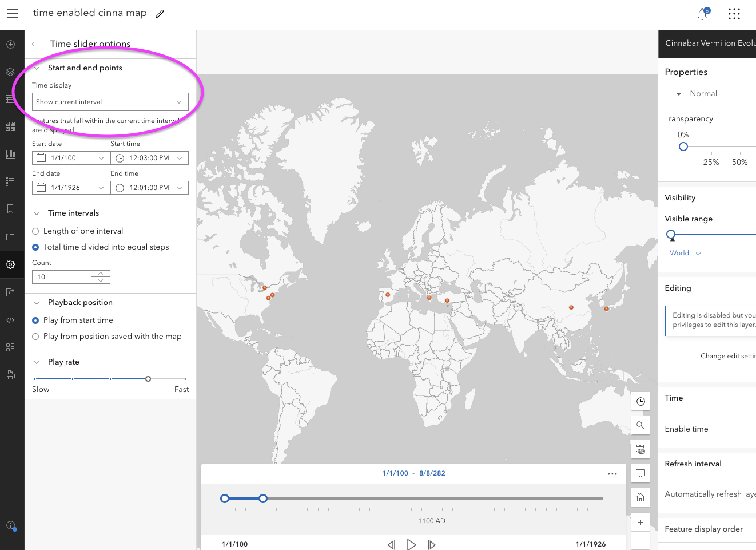The image size is (756, 550).
Task: Select 'Play from position saved with the map'
Action: click(35, 336)
